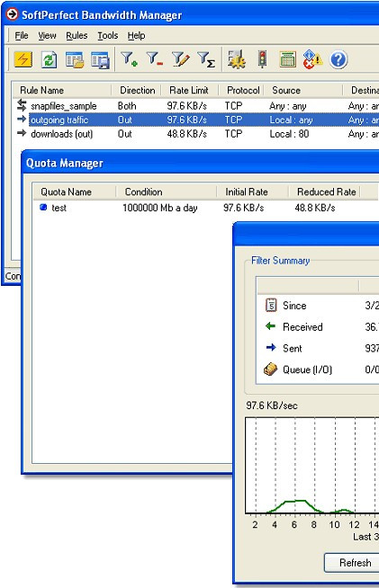Sort by Rule Name column header
Image resolution: width=379 pixels, height=588 pixels.
[62, 91]
